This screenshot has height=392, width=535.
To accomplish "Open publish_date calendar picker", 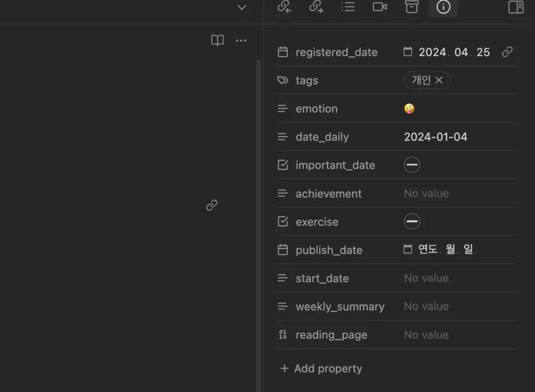I will [408, 250].
